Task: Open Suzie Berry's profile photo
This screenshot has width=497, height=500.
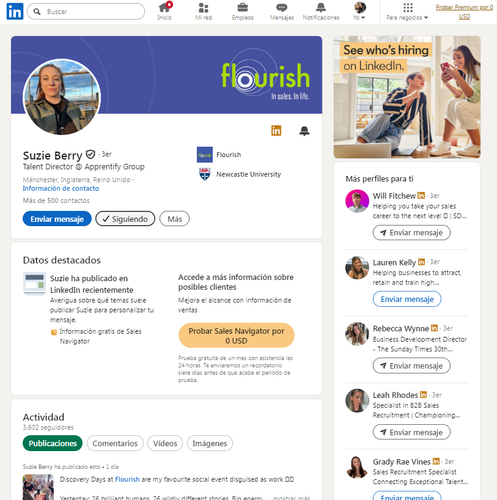Action: [62, 97]
